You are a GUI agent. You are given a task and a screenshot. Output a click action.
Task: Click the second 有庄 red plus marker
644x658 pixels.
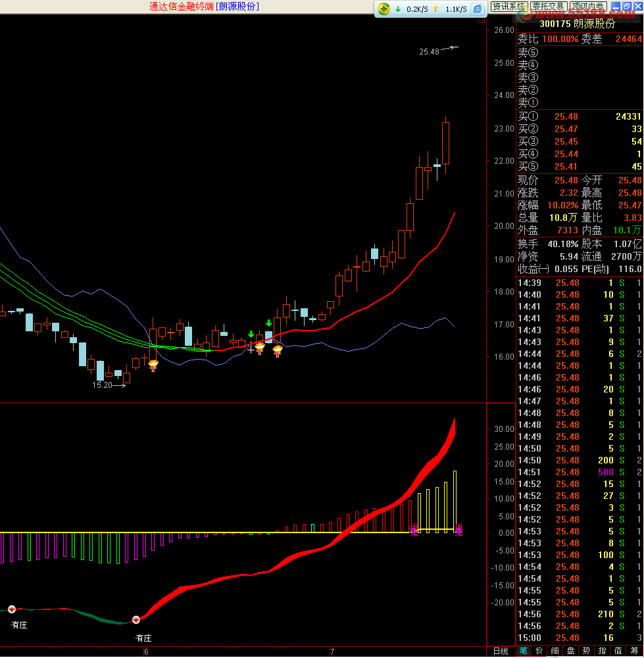coord(136,620)
